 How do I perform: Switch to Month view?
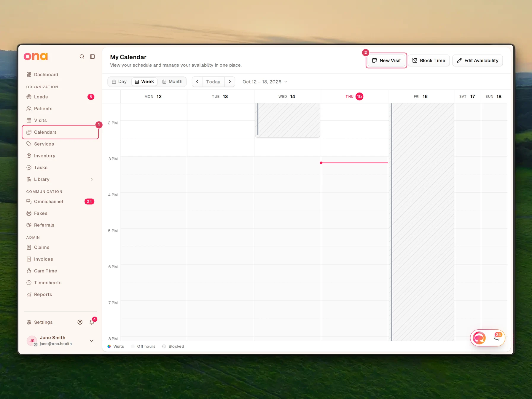[172, 82]
